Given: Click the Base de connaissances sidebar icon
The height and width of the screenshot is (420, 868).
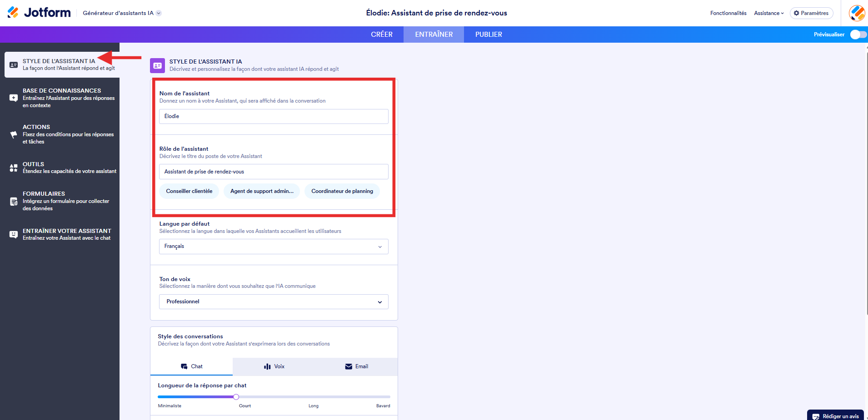Looking at the screenshot, I should click(14, 98).
